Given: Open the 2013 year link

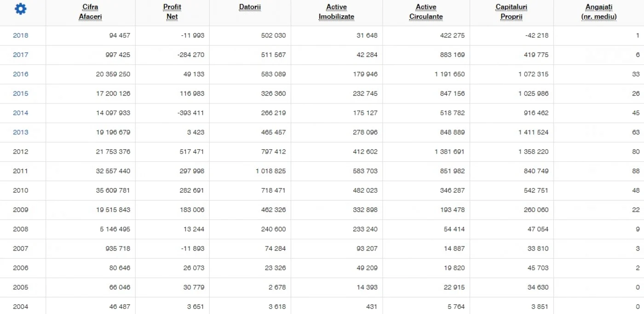Looking at the screenshot, I should coord(20,132).
